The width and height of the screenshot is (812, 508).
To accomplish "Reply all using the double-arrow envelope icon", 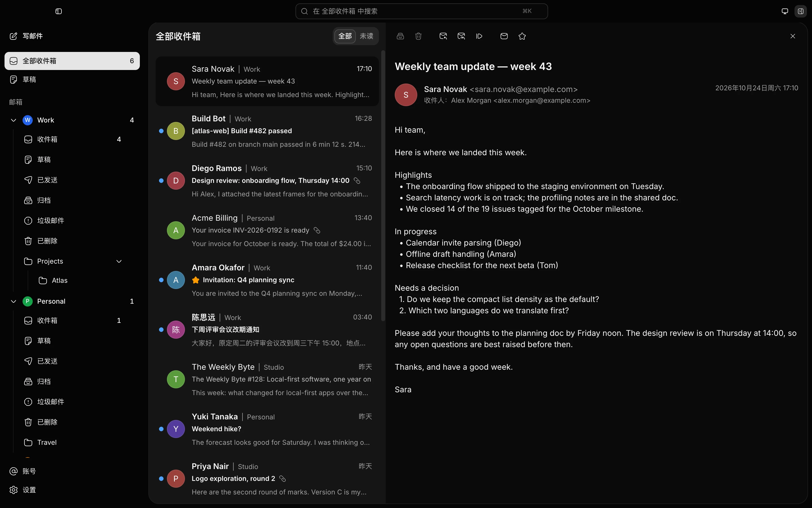I will click(461, 36).
